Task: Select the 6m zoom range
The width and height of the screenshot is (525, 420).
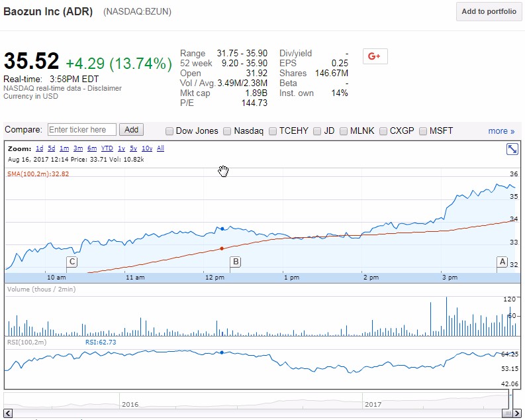Action: point(92,148)
